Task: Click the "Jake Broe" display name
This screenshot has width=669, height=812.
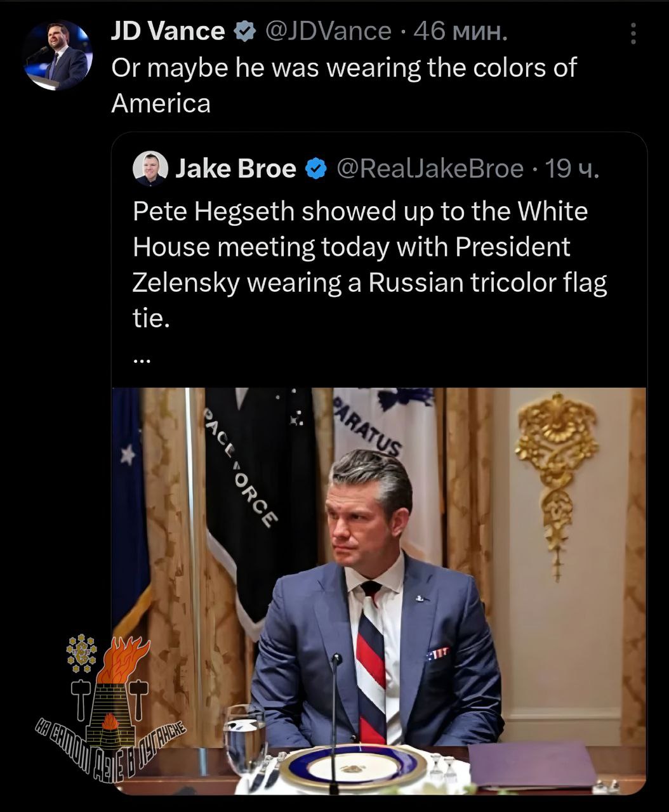Action: coord(235,169)
